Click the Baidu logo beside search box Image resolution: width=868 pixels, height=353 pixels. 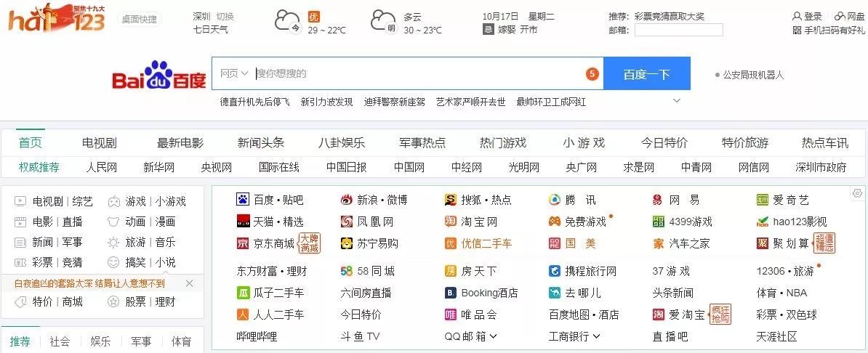pos(159,75)
